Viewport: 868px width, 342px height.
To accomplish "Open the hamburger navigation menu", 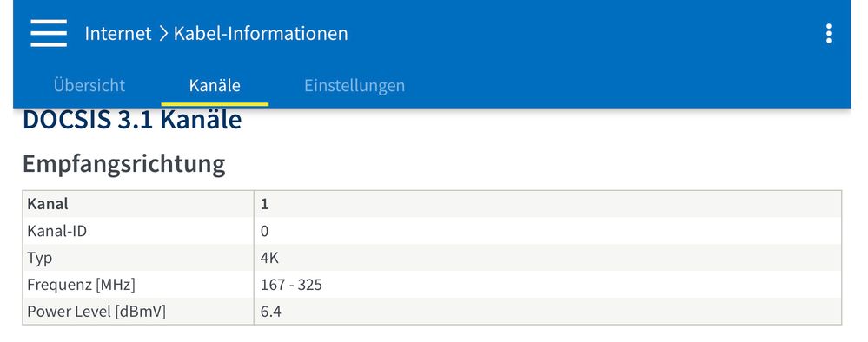I will pyautogui.click(x=49, y=33).
